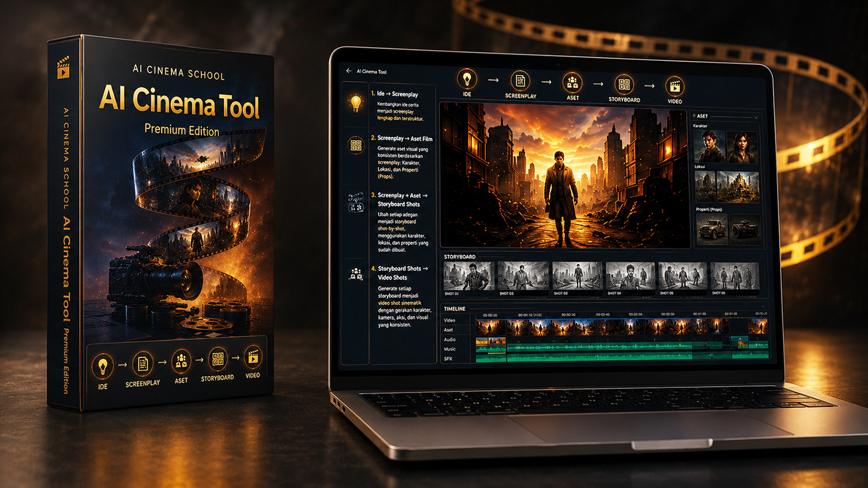The height and width of the screenshot is (488, 868).
Task: Open the '4. Storyboard Shots → Video Shots' heading
Action: 399,272
